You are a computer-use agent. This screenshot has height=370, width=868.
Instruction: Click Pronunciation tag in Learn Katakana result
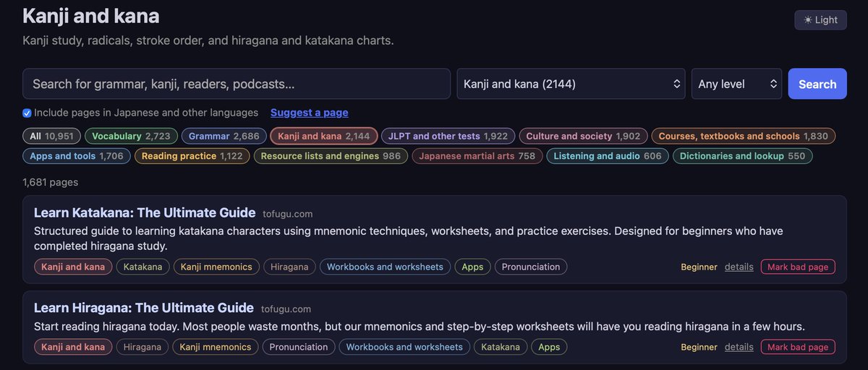(531, 267)
